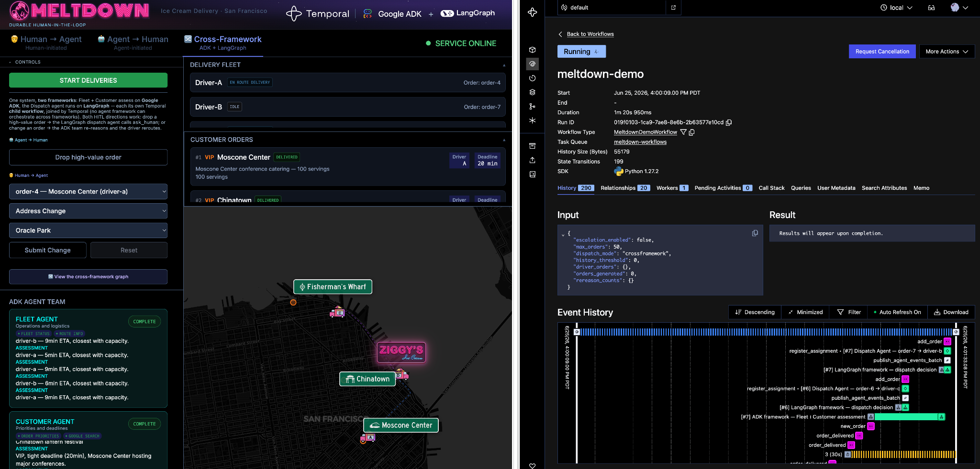
Task: Open the Oracle Park destination dropdown
Action: [88, 230]
